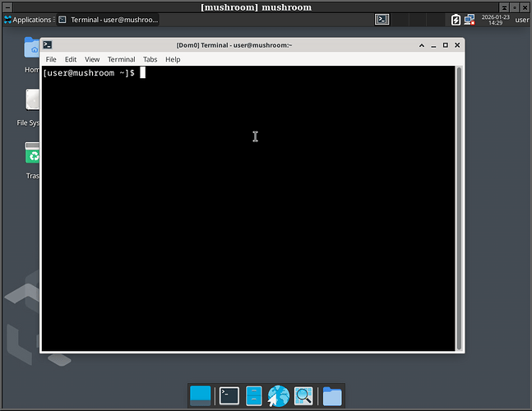The image size is (532, 411).
Task: Open the Trash desktop icon
Action: 33,155
